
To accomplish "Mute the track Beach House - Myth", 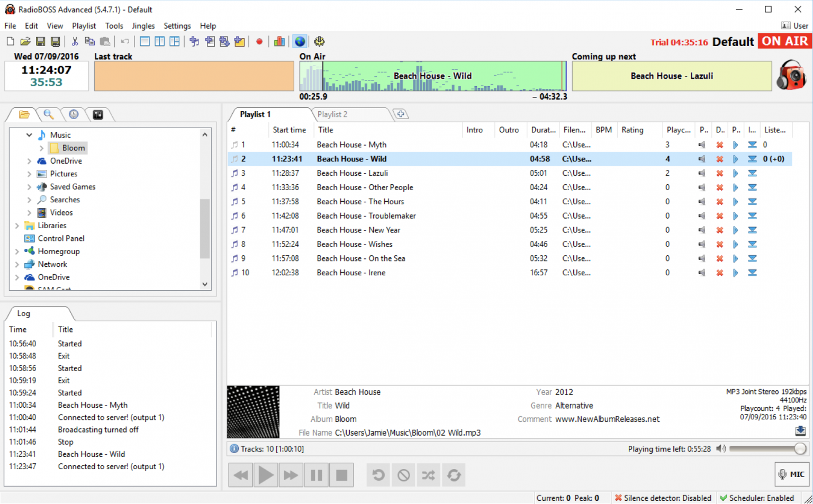I will click(702, 144).
